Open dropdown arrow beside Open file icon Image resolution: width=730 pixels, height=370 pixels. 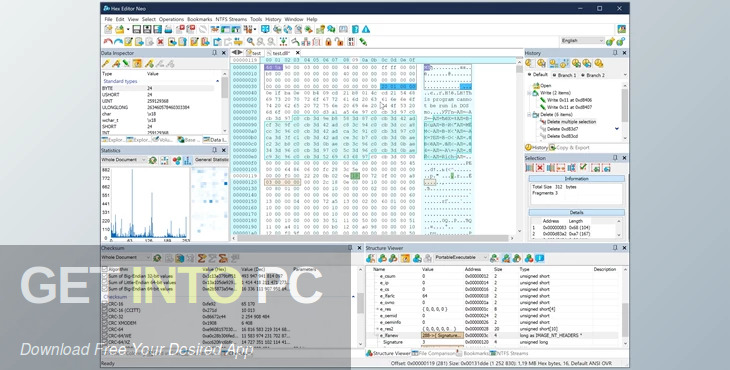pyautogui.click(x=128, y=30)
